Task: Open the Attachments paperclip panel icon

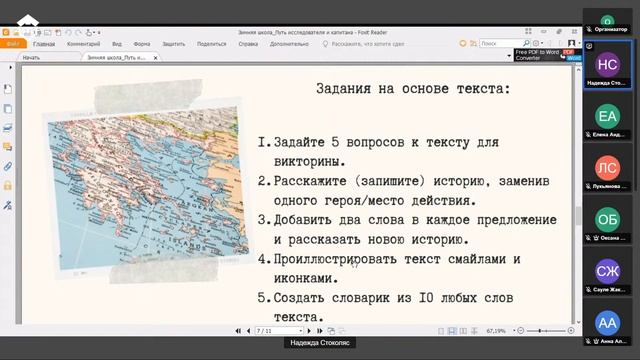Action: click(x=8, y=166)
